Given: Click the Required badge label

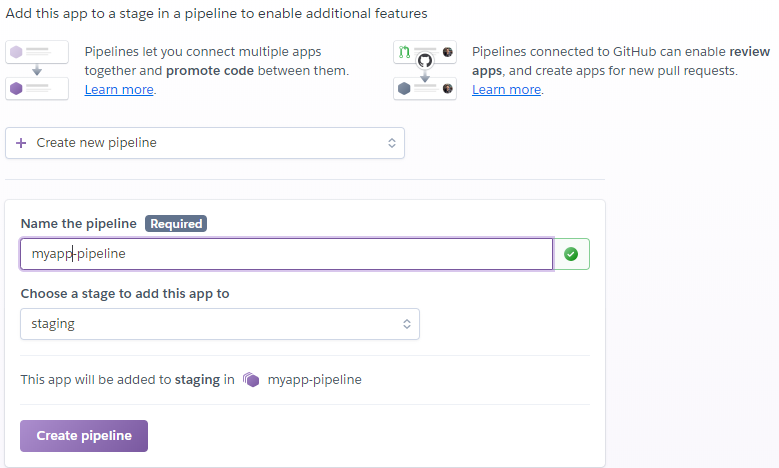Looking at the screenshot, I should pos(176,224).
